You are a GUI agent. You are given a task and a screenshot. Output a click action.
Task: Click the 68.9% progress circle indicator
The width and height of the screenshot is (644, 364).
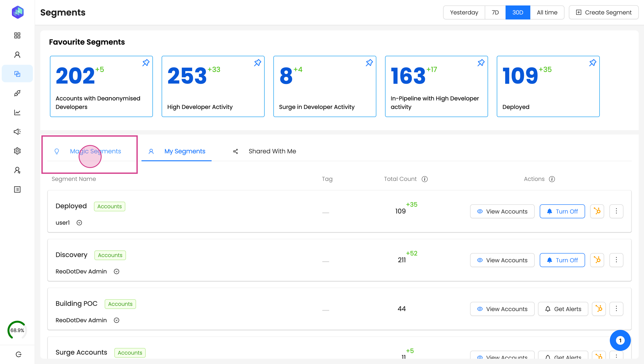(17, 330)
